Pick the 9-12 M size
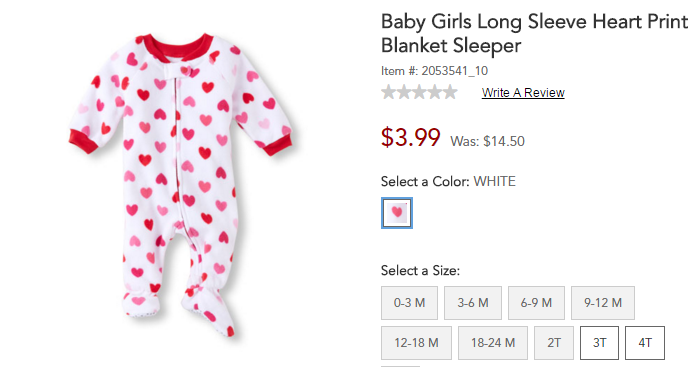Image resolution: width=691 pixels, height=367 pixels. pyautogui.click(x=603, y=303)
